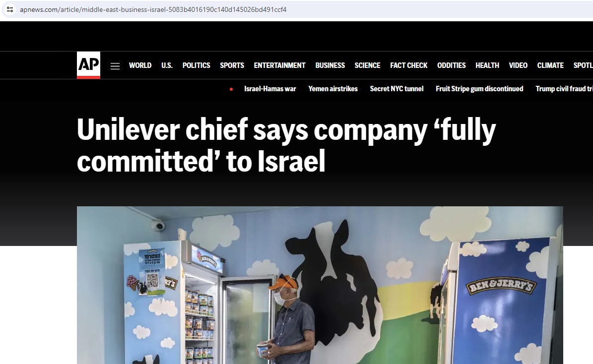Click the AP logo home icon
The image size is (593, 364).
tap(88, 65)
